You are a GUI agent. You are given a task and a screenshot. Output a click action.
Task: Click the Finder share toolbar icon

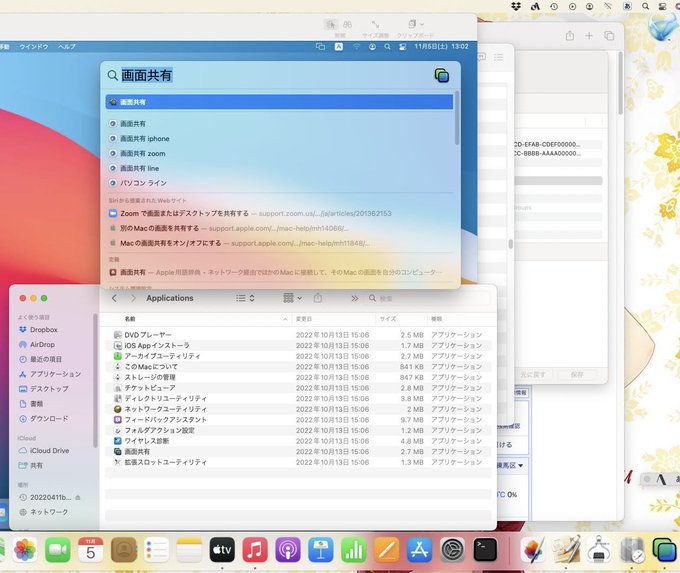pos(318,298)
